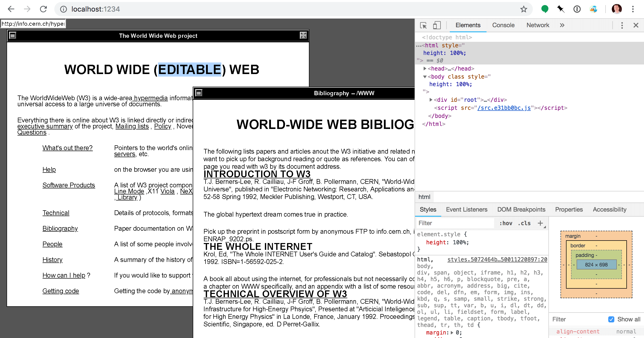Open the History link
Screen dimensions: 644x338
(x=52, y=260)
